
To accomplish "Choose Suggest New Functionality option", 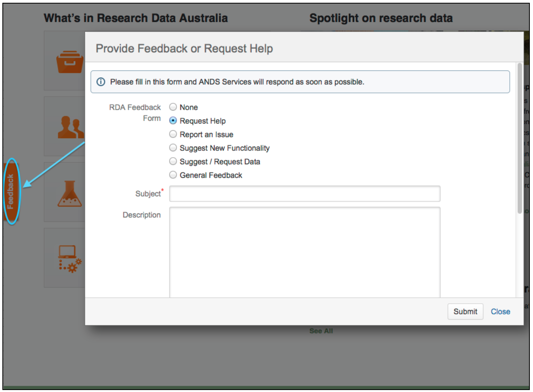I will pyautogui.click(x=173, y=148).
